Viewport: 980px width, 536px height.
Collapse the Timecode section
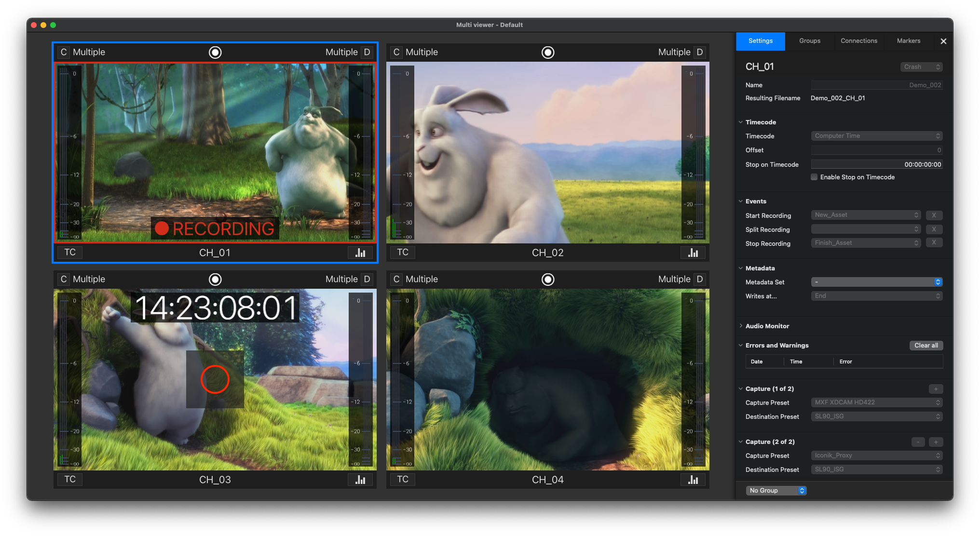point(741,122)
